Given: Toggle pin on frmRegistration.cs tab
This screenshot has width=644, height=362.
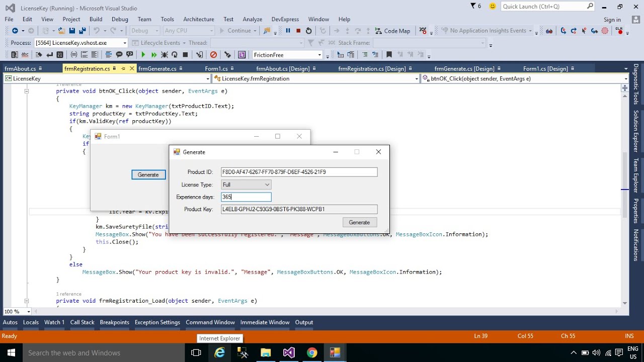Looking at the screenshot, I should tap(123, 68).
